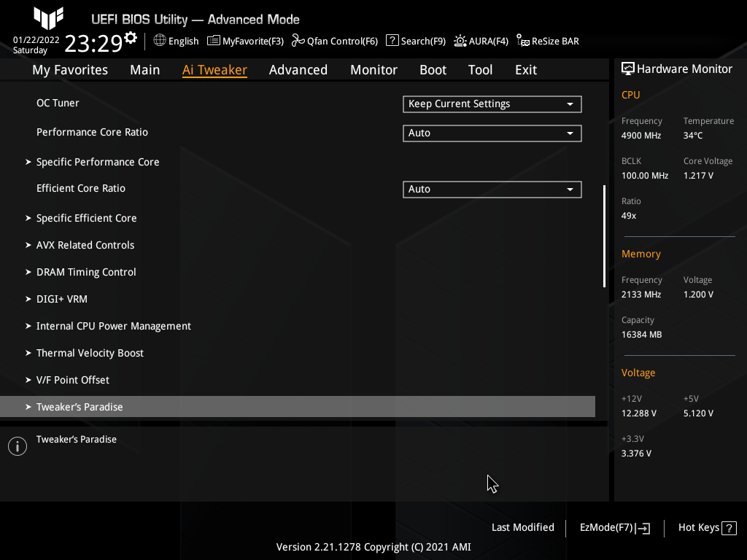Click the capacity 16384 MB value

tap(641, 334)
